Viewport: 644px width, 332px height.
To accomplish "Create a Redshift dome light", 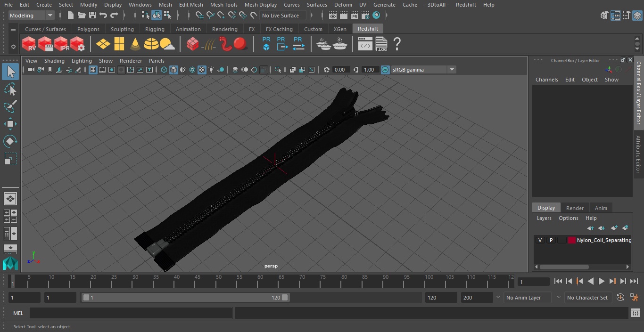I will tap(151, 44).
